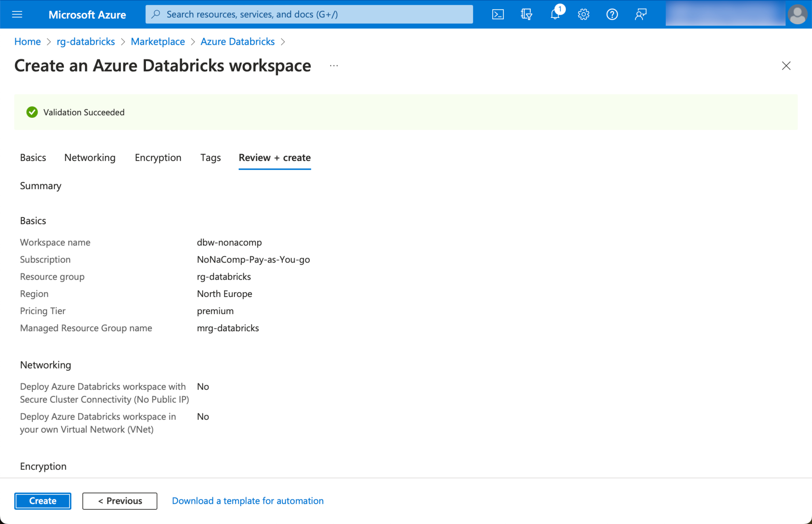The height and width of the screenshot is (524, 812).
Task: Download a template for automation
Action: coord(248,501)
